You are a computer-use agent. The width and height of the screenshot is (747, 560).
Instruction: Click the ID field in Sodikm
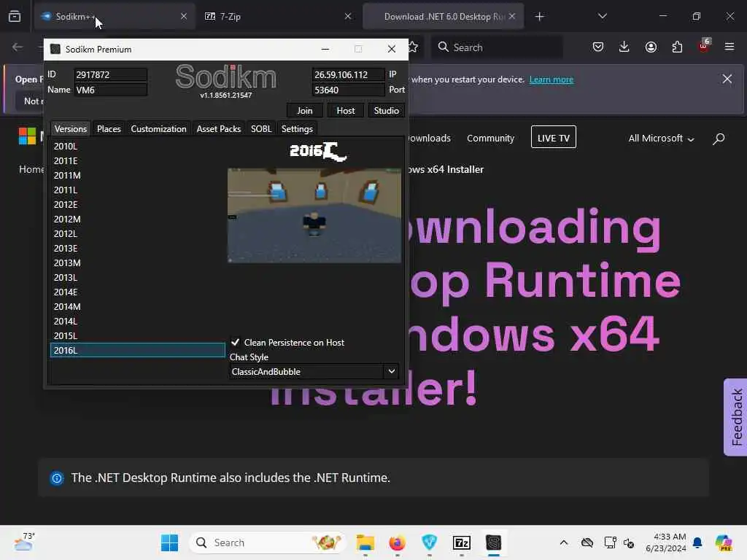(111, 75)
